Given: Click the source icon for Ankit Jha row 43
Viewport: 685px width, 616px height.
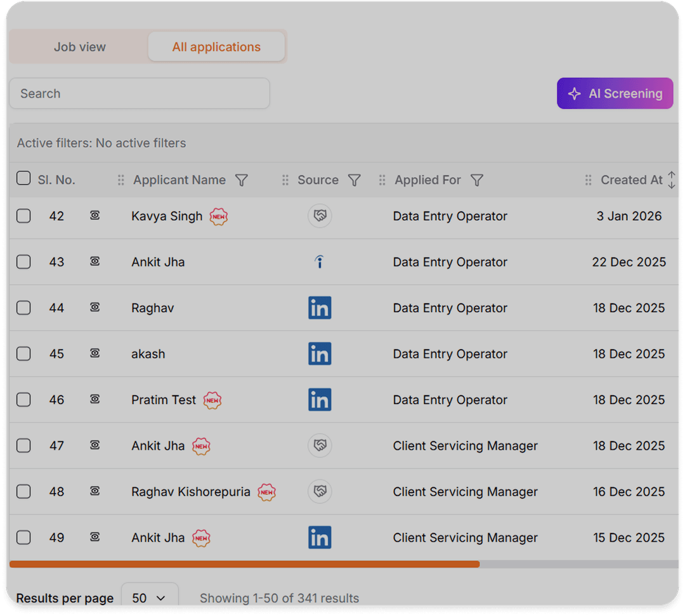Looking at the screenshot, I should pyautogui.click(x=320, y=262).
